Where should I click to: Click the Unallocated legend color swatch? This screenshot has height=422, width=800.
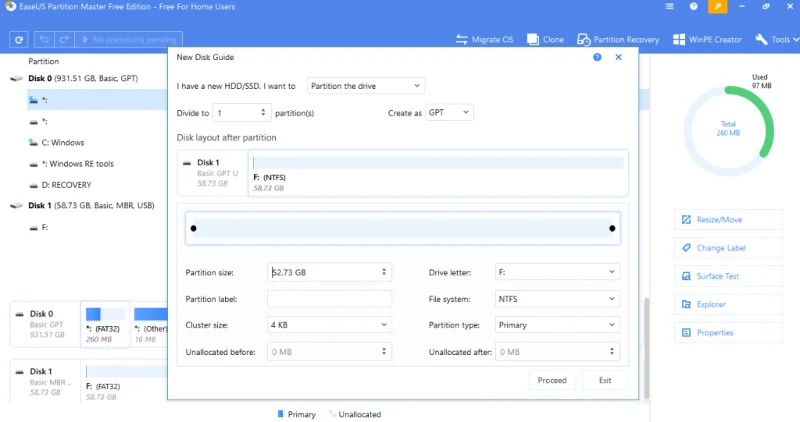332,414
